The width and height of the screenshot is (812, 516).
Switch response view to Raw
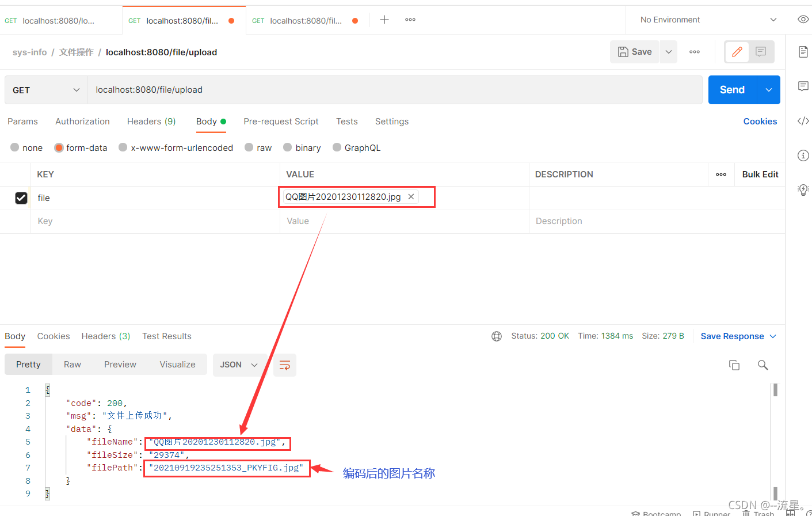point(73,365)
